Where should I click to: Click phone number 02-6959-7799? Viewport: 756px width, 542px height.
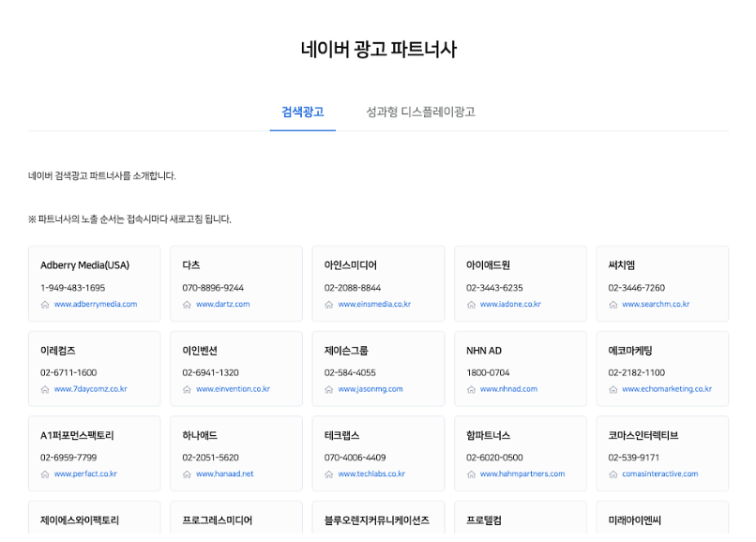coord(68,458)
